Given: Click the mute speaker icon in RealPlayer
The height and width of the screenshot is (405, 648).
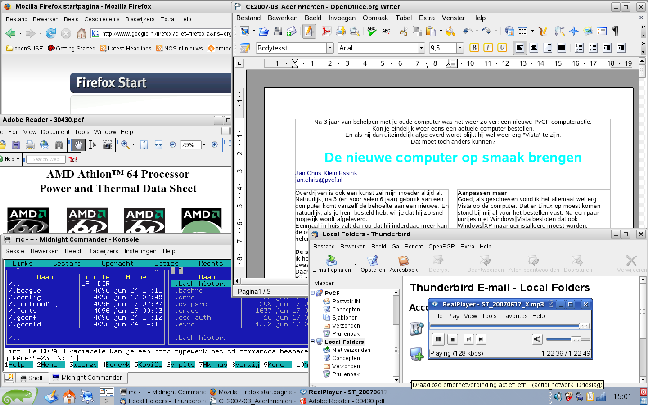Looking at the screenshot, I should click(537, 339).
